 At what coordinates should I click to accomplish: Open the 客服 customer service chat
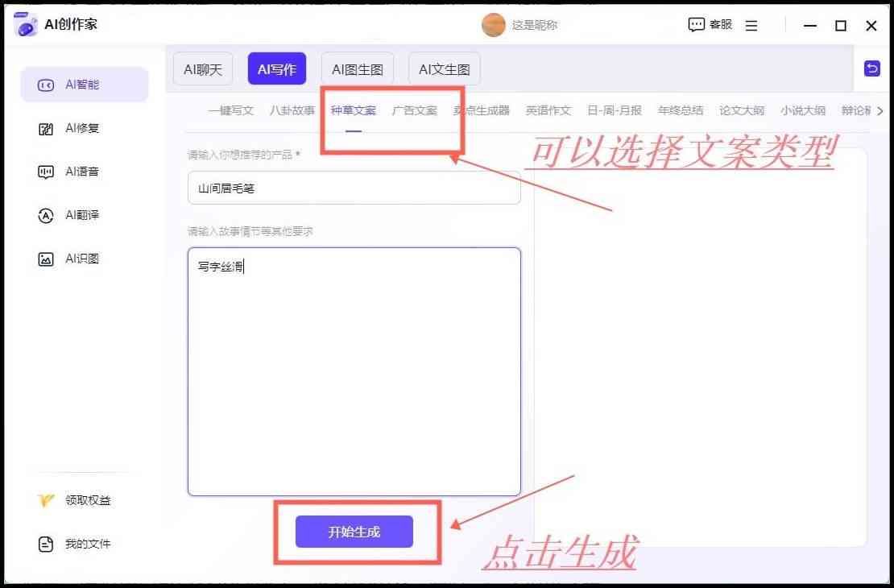point(710,24)
